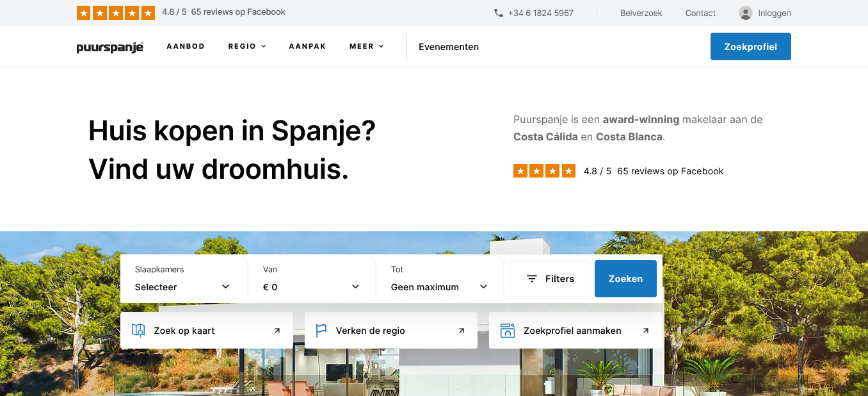Click the Belverzoek link
Screen dimensions: 868x396
click(641, 13)
